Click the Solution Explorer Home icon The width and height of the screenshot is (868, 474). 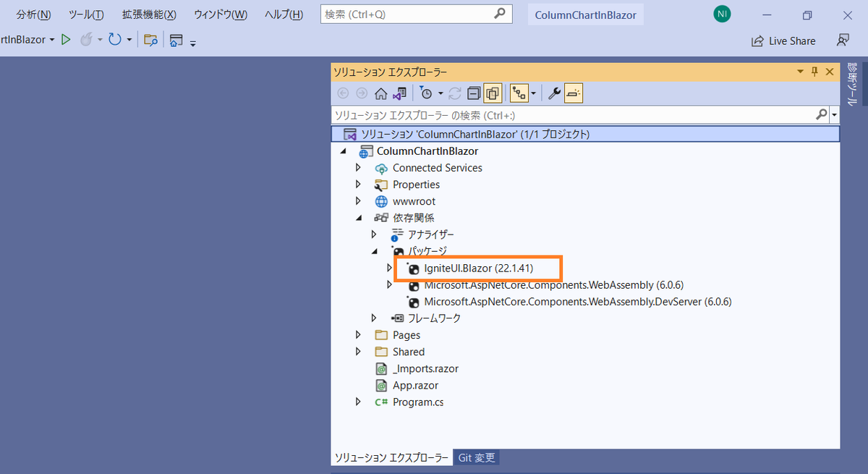coord(380,93)
